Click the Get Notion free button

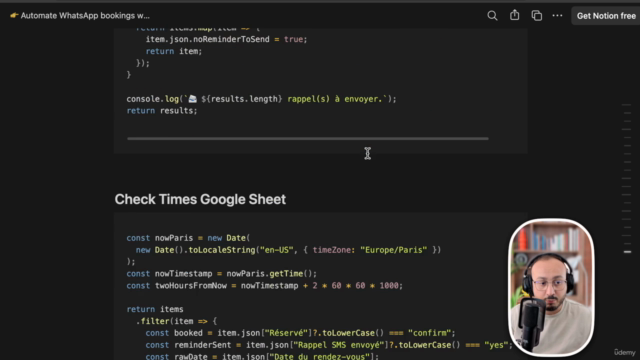[x=606, y=16]
